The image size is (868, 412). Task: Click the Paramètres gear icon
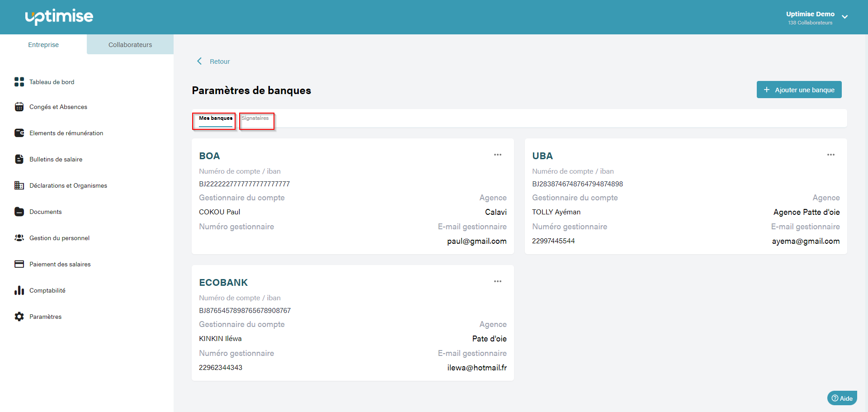coord(19,317)
